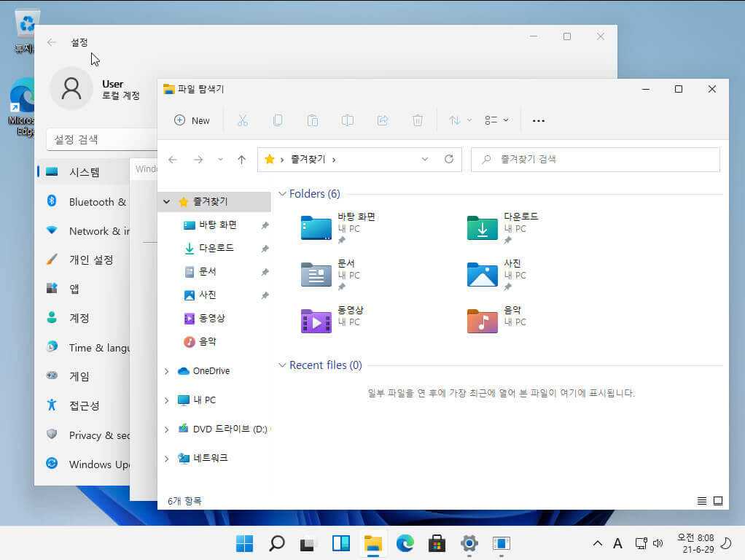Click the 오전 8:08 clock on taskbar

point(695,543)
